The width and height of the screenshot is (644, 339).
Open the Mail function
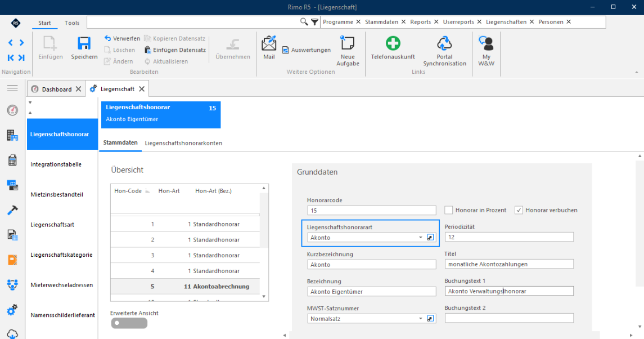click(x=269, y=48)
